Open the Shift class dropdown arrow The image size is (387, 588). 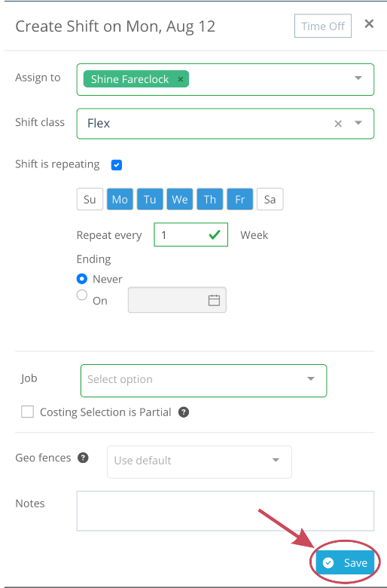point(358,123)
